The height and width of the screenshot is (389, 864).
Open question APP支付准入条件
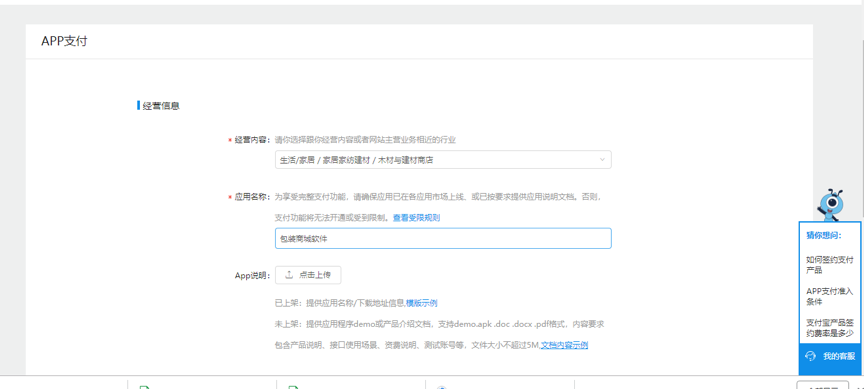click(830, 296)
